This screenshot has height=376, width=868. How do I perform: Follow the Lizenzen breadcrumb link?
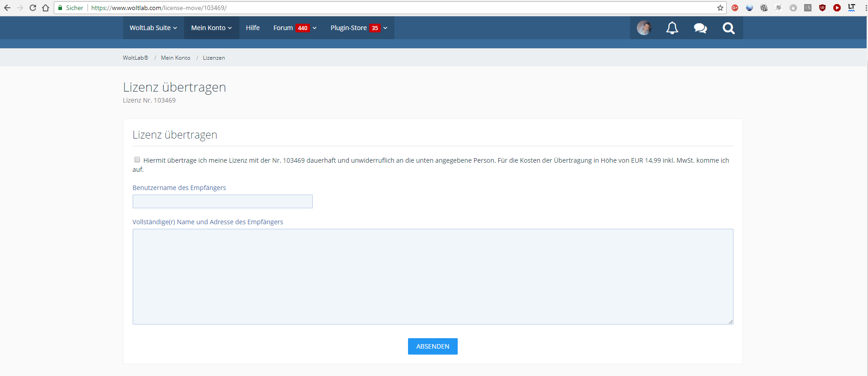coord(214,58)
